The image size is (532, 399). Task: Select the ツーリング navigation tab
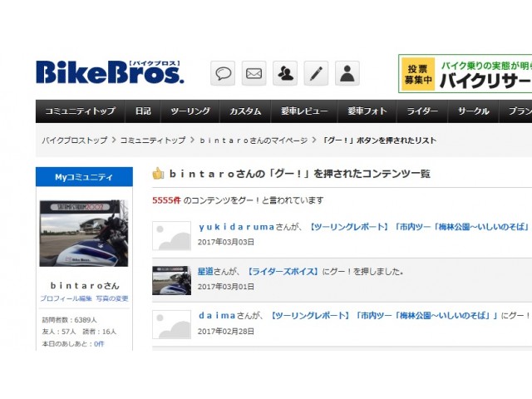pyautogui.click(x=190, y=111)
